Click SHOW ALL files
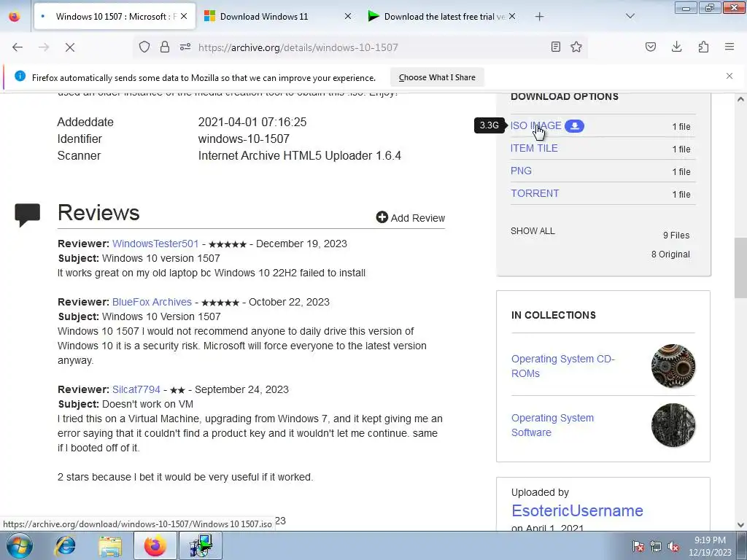Image resolution: width=747 pixels, height=560 pixels. pyautogui.click(x=533, y=231)
